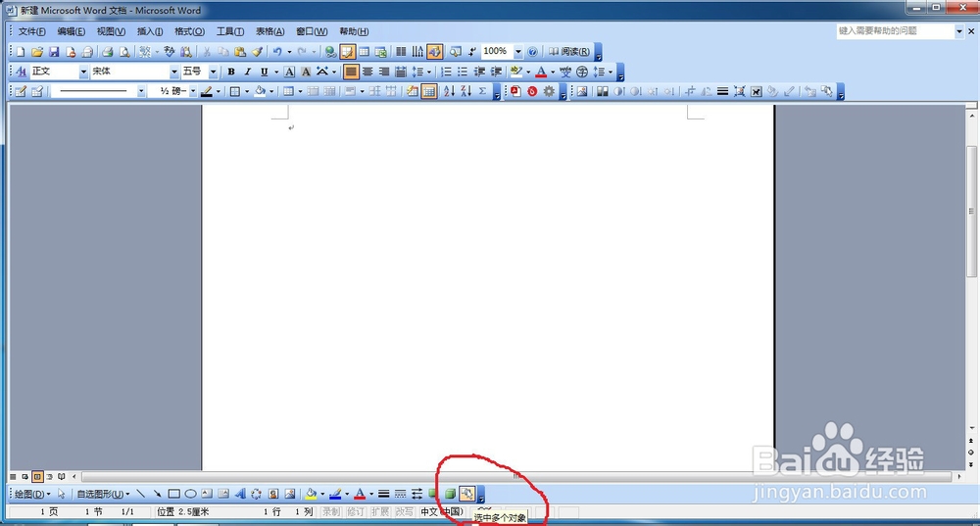Screen dimensions: 980x526
Task: Open Word help question mark icon
Action: point(532,52)
